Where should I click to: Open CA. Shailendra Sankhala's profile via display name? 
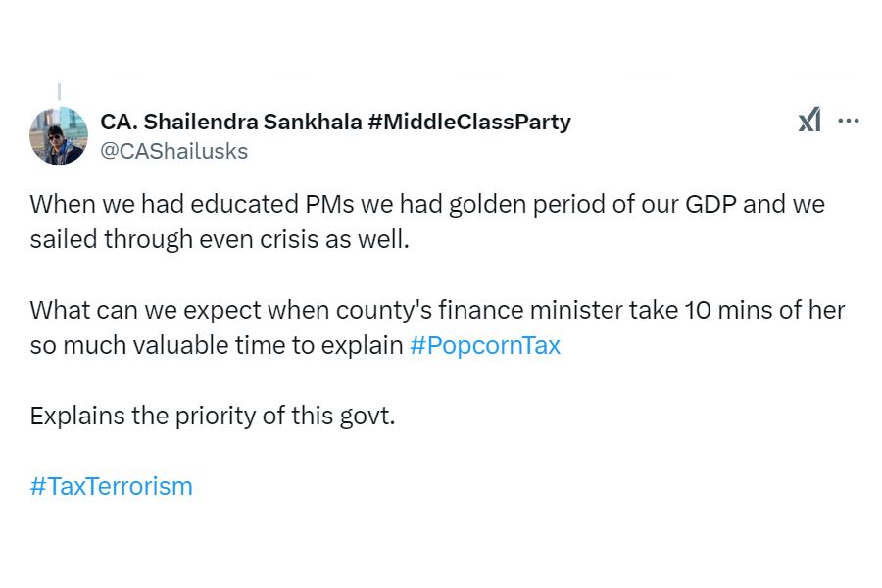[x=229, y=122]
